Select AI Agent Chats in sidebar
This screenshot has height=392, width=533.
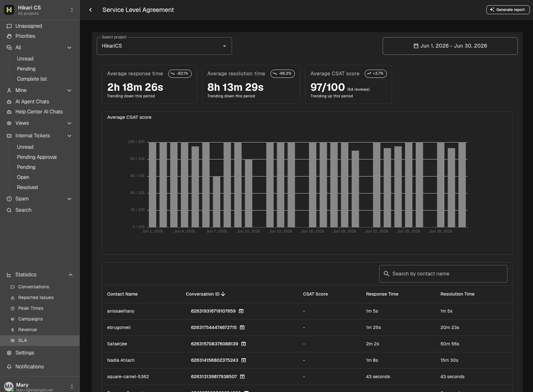pyautogui.click(x=32, y=102)
